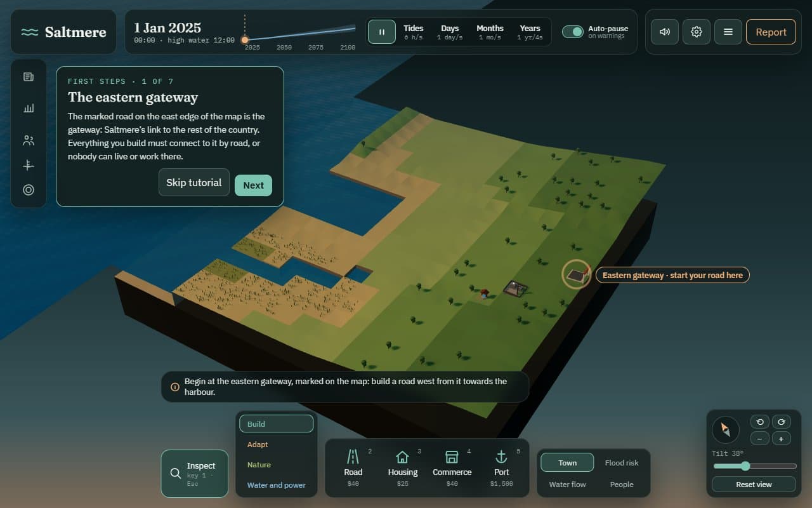Click the 2025 marker on the timeline
Image resolution: width=812 pixels, height=508 pixels.
pos(245,39)
